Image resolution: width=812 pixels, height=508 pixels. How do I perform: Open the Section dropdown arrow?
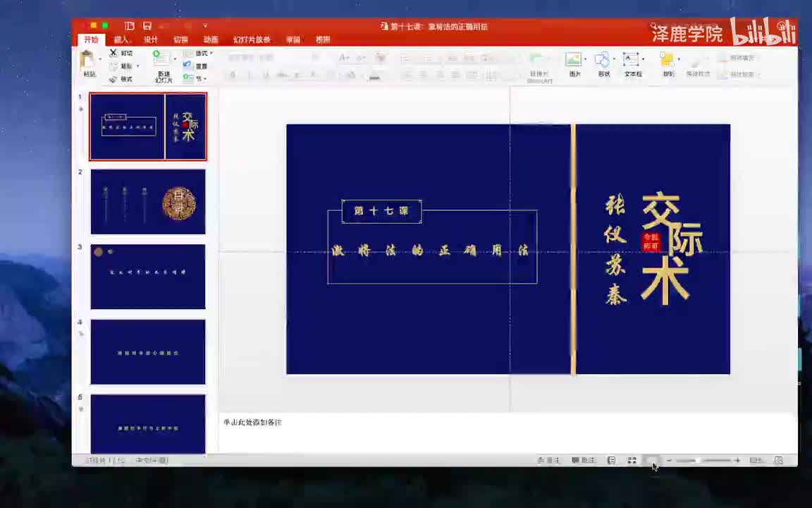(206, 79)
